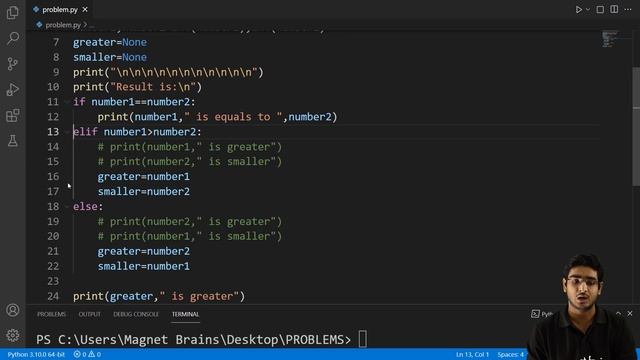Click the text 'greater=None' on line 7

(110, 42)
